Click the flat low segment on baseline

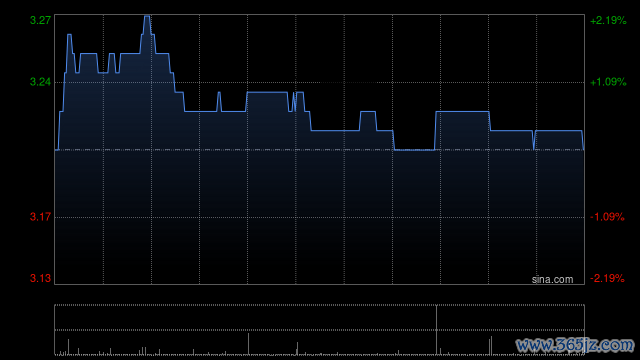pos(414,150)
